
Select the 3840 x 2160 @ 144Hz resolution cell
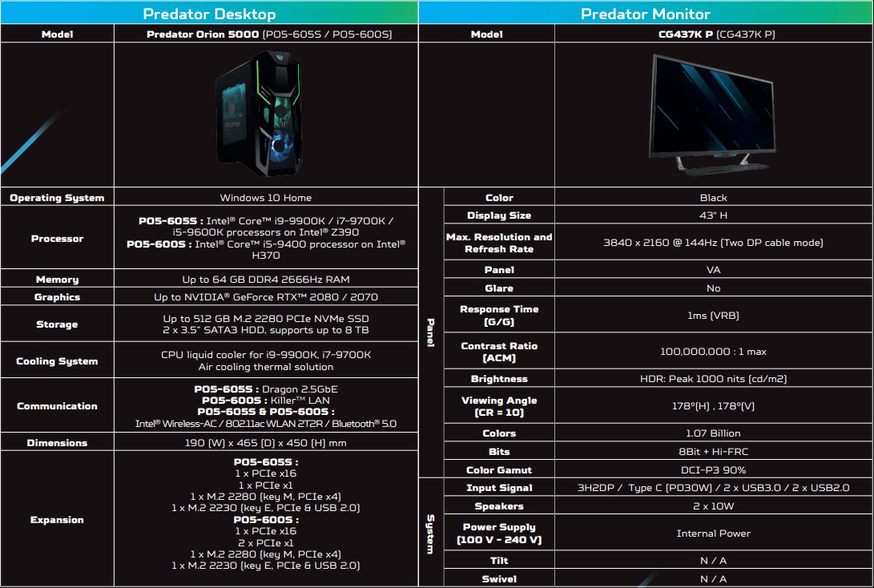(x=712, y=243)
